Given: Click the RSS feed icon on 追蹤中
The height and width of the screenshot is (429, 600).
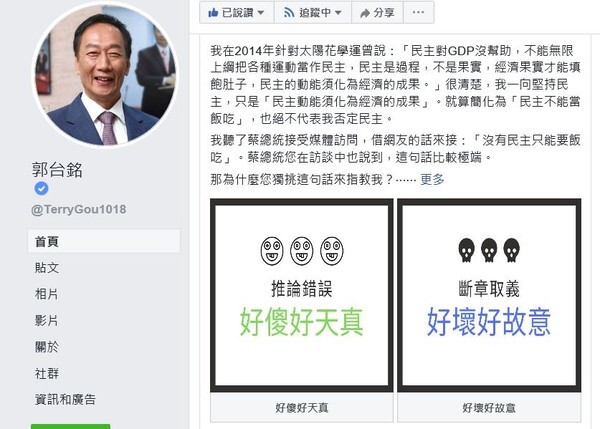Looking at the screenshot, I should pos(289,13).
